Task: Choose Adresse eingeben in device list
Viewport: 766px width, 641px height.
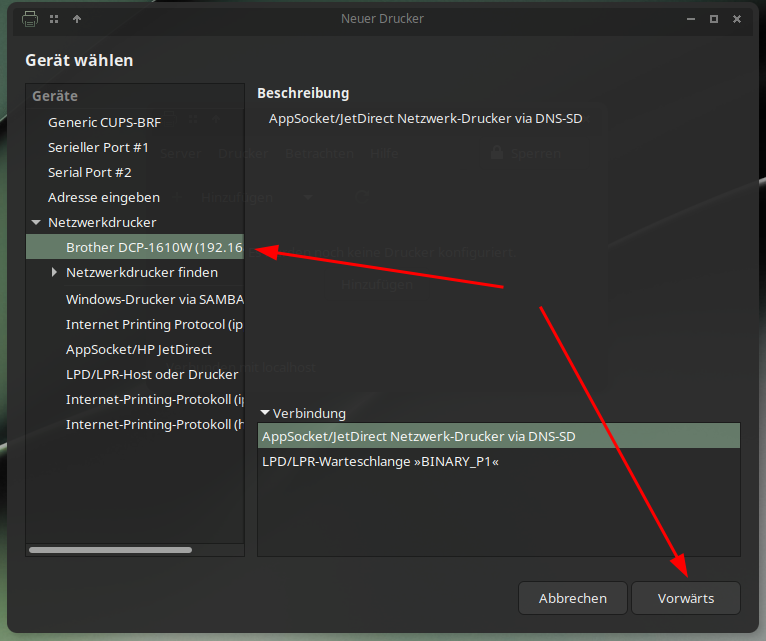Action: coord(135,197)
